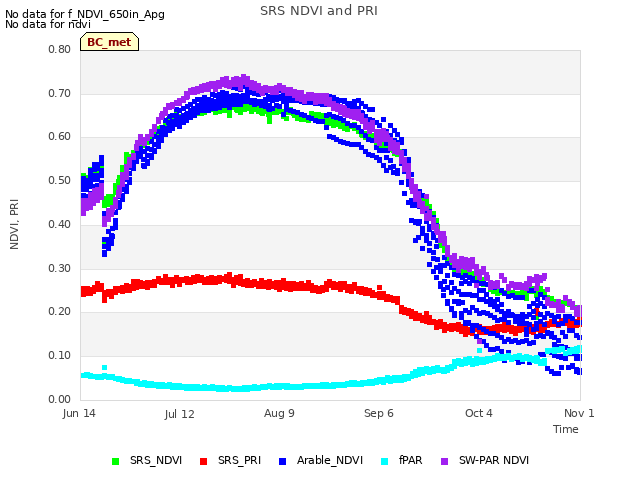The width and height of the screenshot is (640, 480).
Task: Click the SRS_PRI legend label
Action: point(239,460)
